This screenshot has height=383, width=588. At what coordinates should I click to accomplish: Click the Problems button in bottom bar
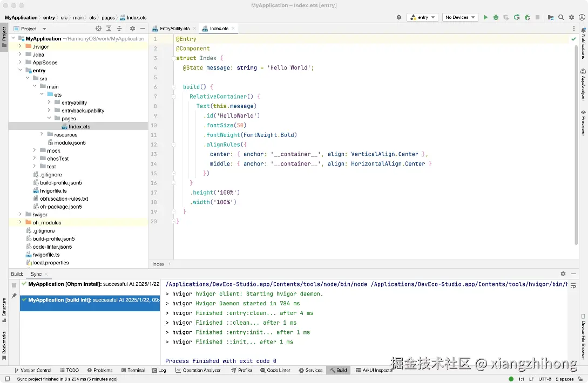pos(99,371)
